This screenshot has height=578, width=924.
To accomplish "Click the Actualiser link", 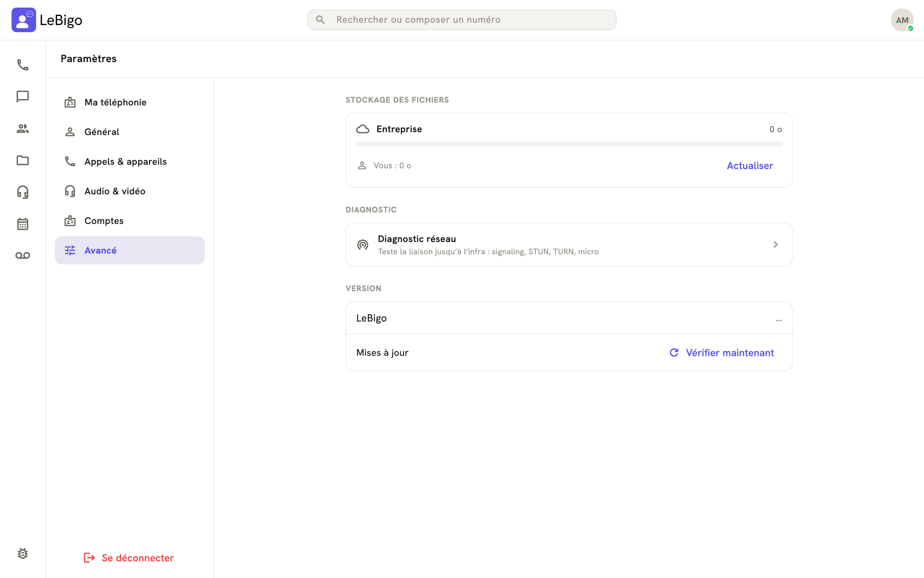I will [x=750, y=165].
